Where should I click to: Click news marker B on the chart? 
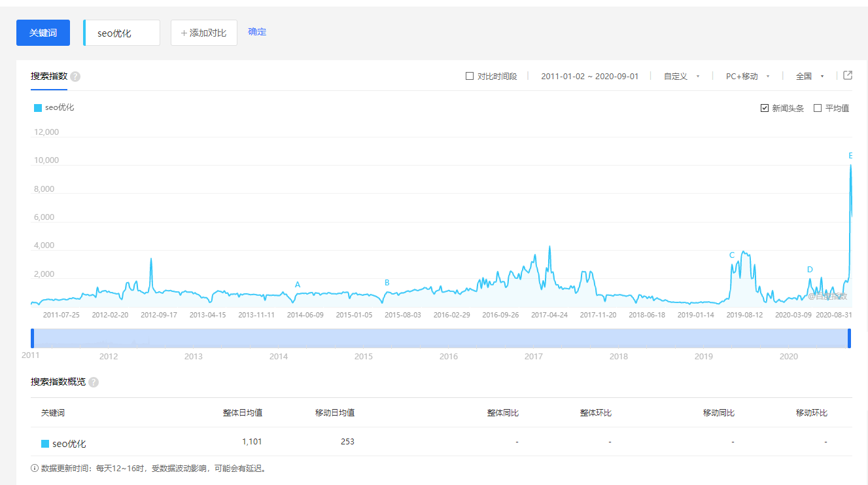pos(387,283)
